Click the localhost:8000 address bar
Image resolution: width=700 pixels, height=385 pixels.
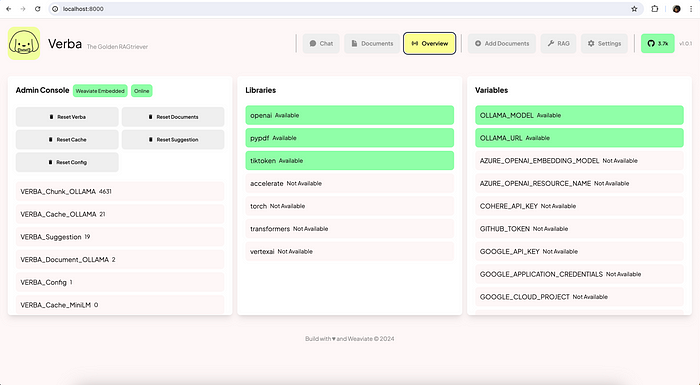tap(346, 8)
